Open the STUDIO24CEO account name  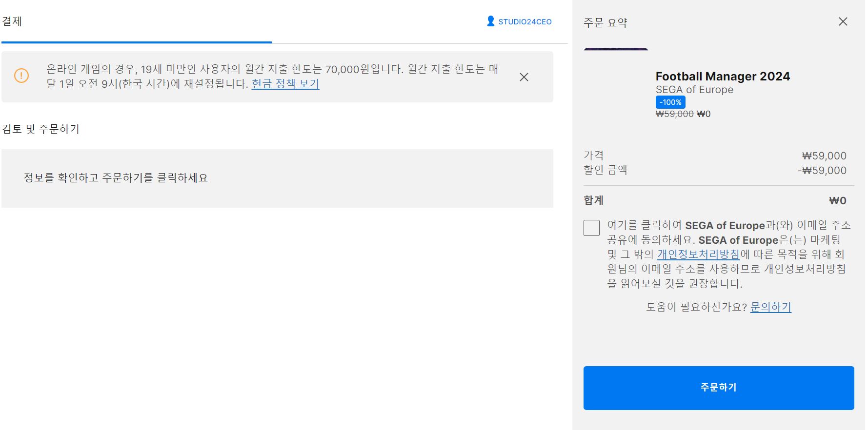tap(525, 22)
